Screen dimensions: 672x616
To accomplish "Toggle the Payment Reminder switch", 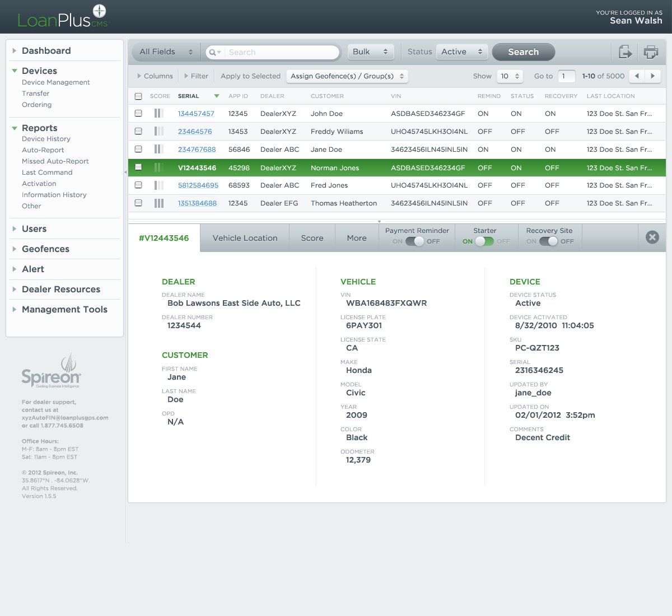I will click(415, 241).
